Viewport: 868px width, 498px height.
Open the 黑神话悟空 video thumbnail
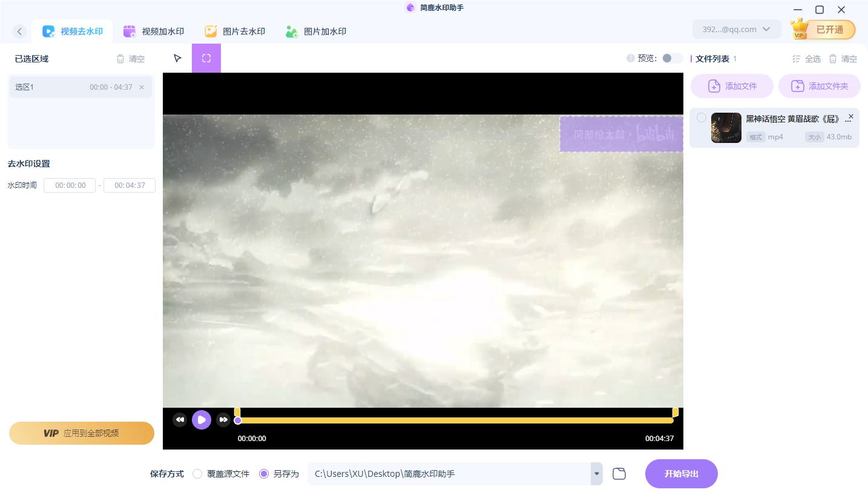726,128
